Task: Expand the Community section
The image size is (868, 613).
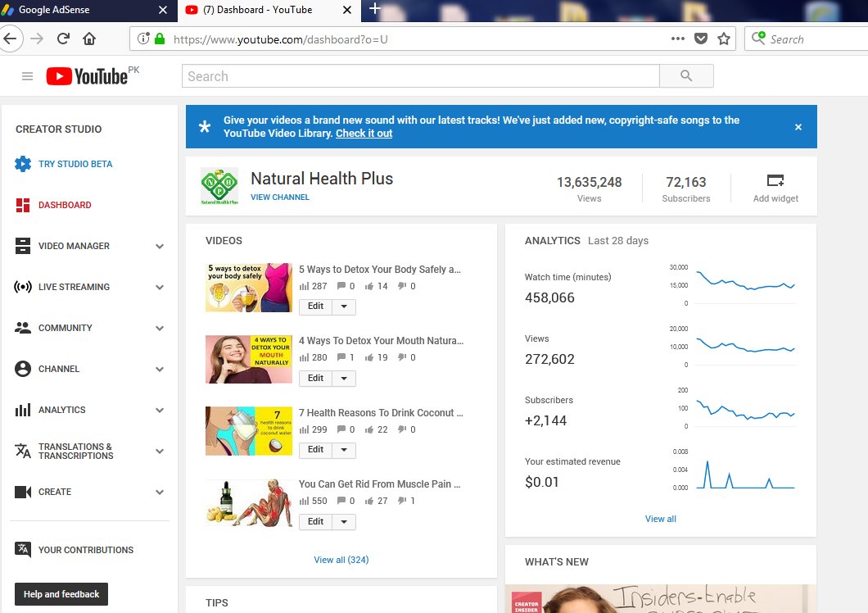Action: tap(160, 328)
